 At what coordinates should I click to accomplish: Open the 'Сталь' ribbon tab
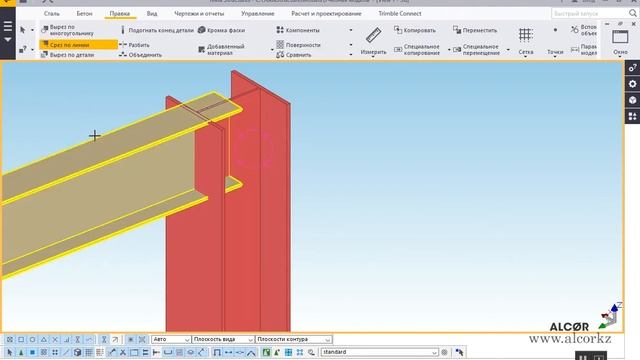[x=51, y=13]
